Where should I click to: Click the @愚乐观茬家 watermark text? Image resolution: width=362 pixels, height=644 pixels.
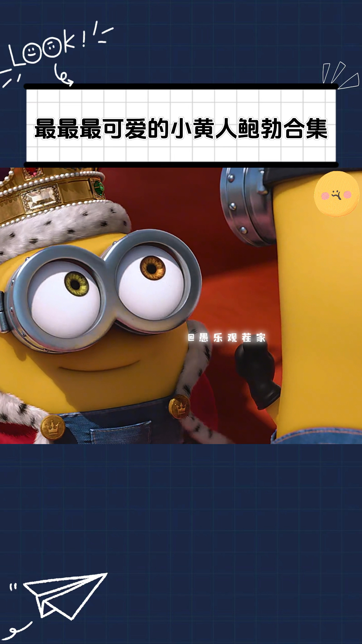click(x=227, y=337)
